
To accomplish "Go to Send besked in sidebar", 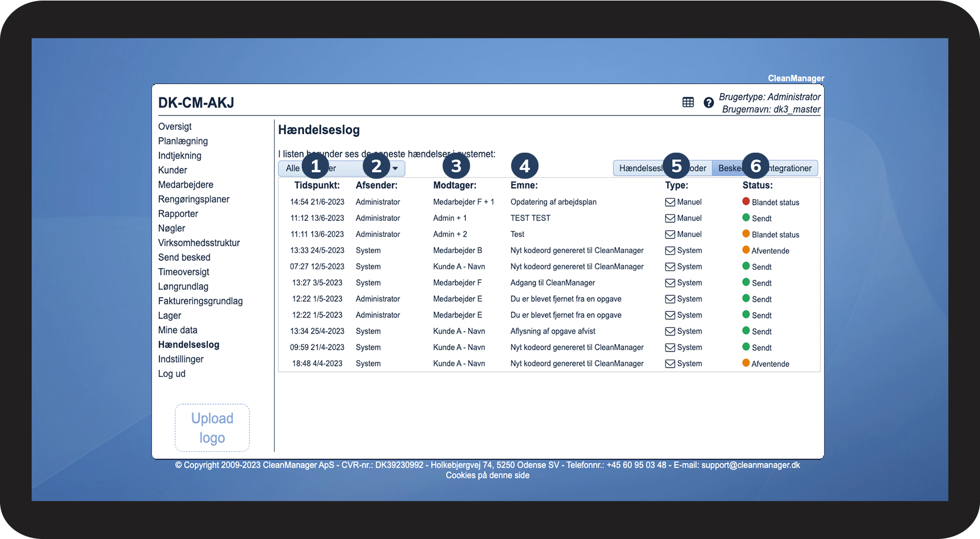I will coord(184,258).
